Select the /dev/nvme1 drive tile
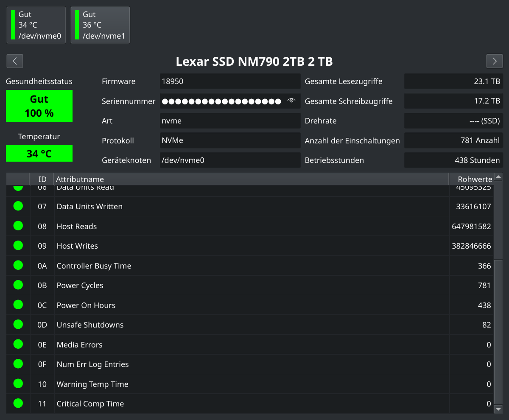Image resolution: width=509 pixels, height=420 pixels. pyautogui.click(x=100, y=25)
